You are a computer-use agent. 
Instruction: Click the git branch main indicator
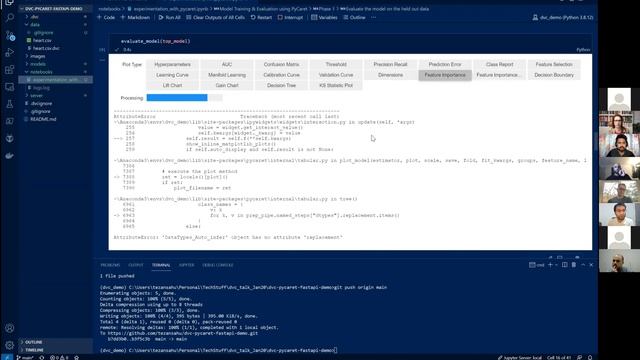pyautogui.click(x=25, y=358)
